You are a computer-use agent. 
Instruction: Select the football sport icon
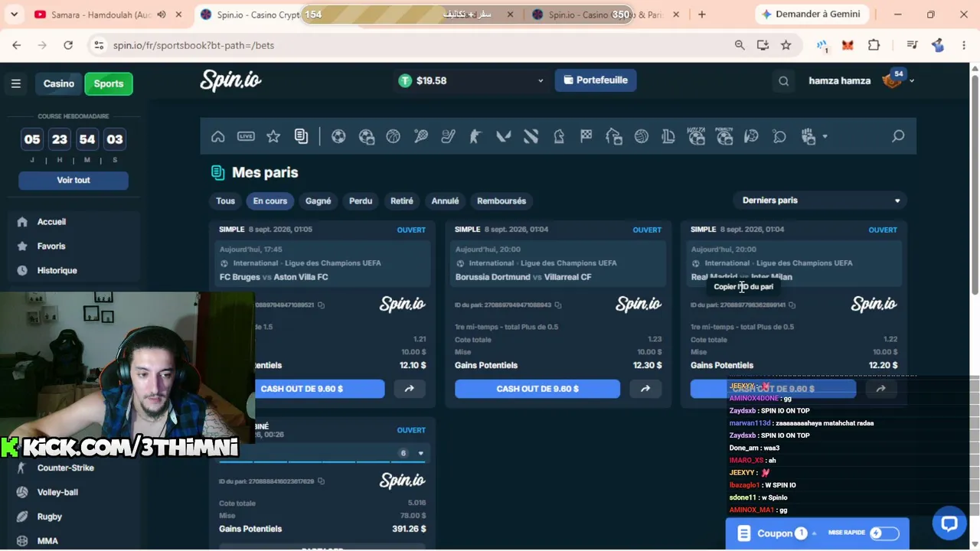click(338, 136)
